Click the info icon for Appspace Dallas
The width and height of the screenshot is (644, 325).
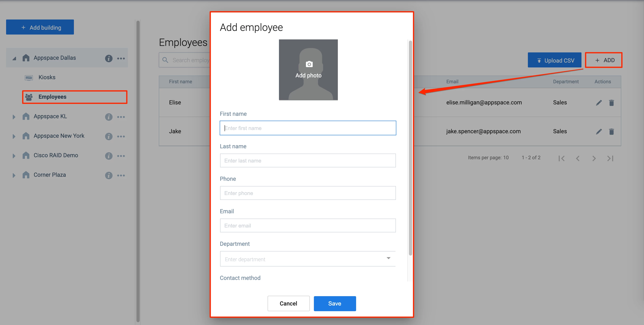(108, 58)
